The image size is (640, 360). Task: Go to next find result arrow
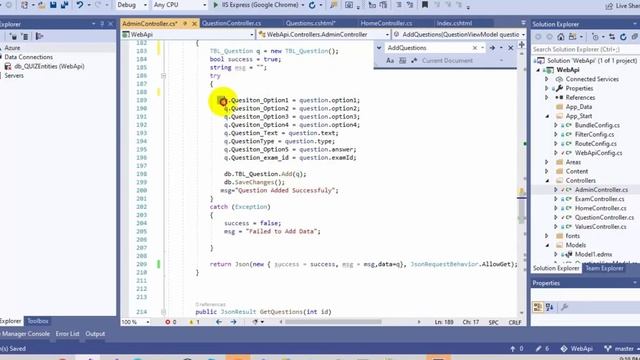tap(492, 48)
